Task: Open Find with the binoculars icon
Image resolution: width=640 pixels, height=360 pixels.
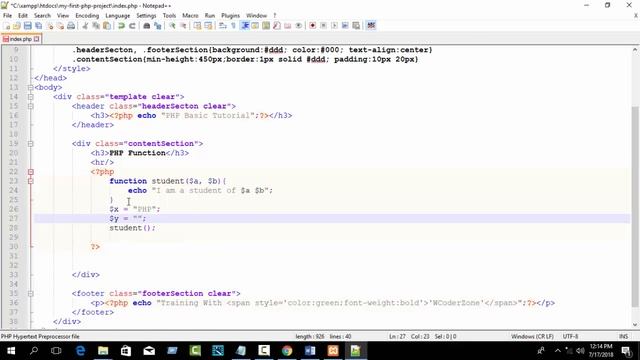Action: (x=147, y=26)
